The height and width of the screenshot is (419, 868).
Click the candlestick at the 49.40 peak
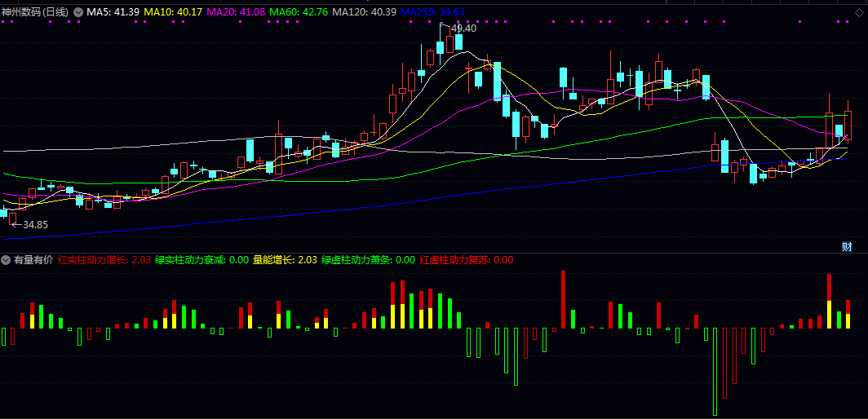[x=441, y=46]
